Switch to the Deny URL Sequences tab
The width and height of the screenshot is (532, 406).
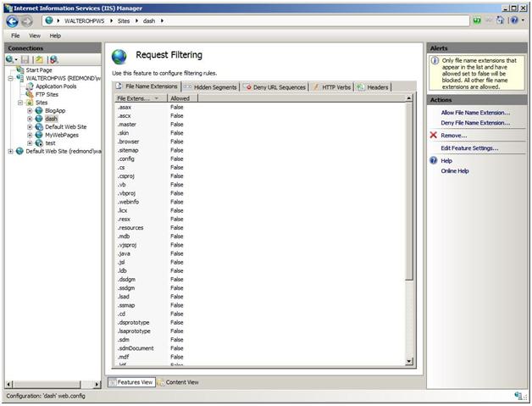[274, 87]
